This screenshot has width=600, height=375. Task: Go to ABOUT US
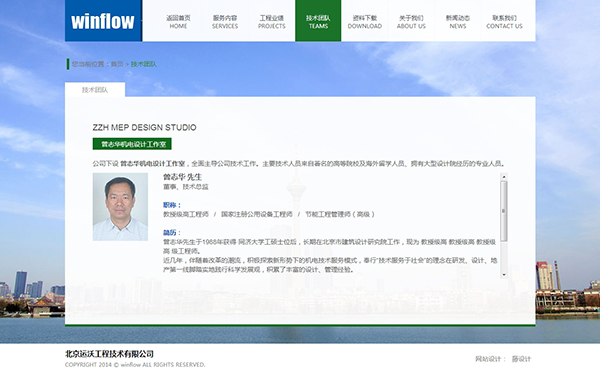click(x=411, y=22)
